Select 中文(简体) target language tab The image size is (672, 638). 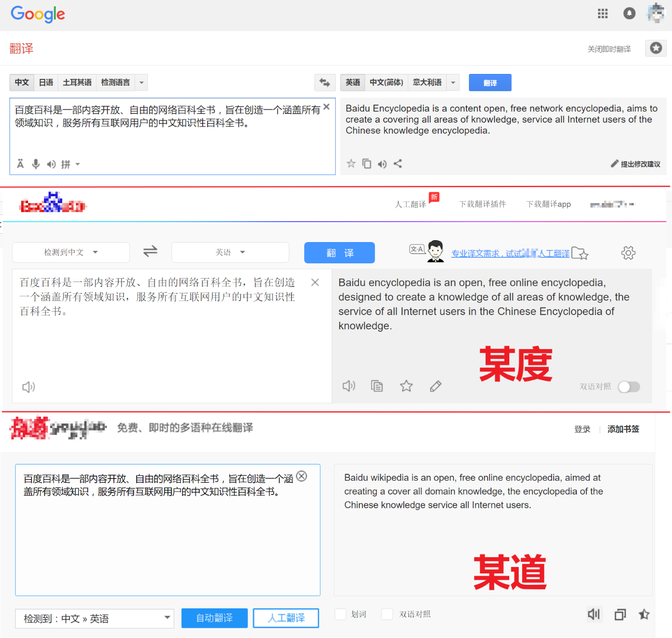point(387,82)
